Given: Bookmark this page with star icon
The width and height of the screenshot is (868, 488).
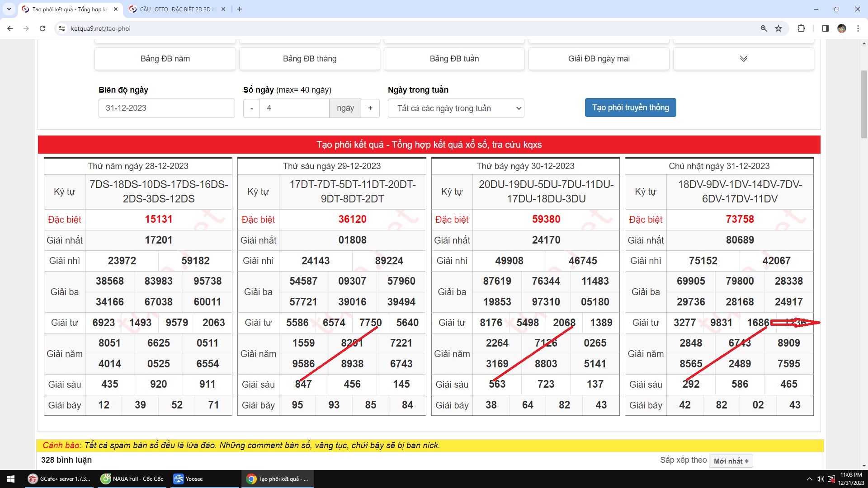Looking at the screenshot, I should point(778,28).
